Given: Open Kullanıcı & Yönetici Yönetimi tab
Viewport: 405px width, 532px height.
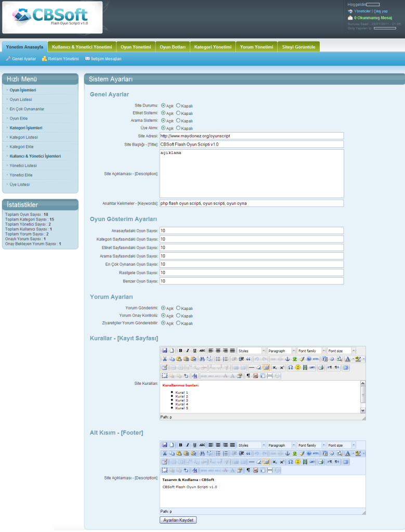Looking at the screenshot, I should [x=82, y=47].
